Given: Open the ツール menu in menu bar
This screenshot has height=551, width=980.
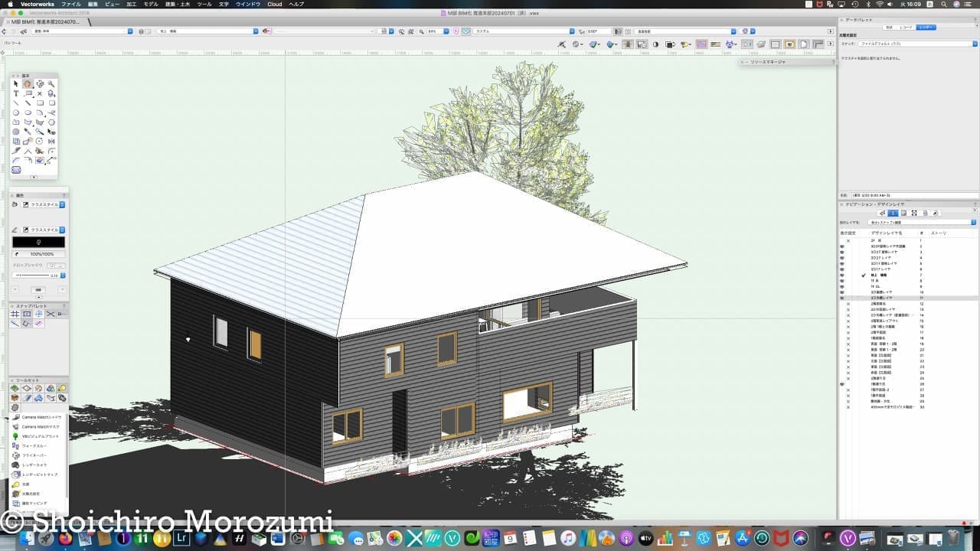Looking at the screenshot, I should [x=204, y=4].
